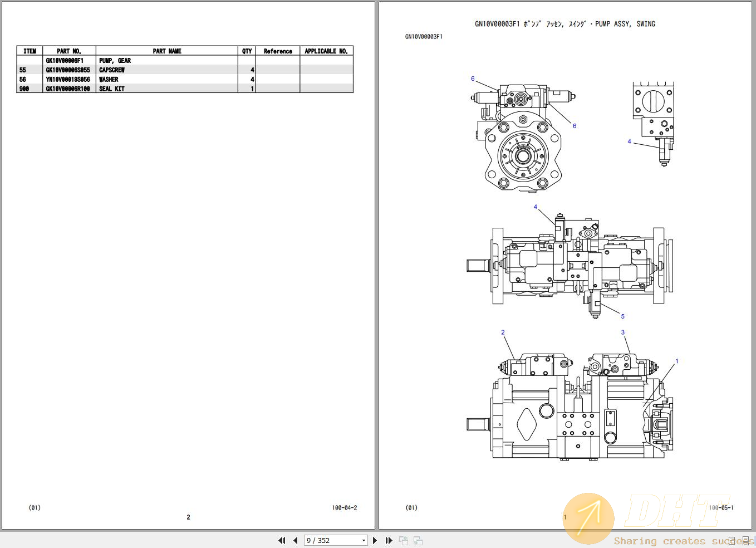
Task: Click the valve block drawing at top right
Action: pos(654,124)
